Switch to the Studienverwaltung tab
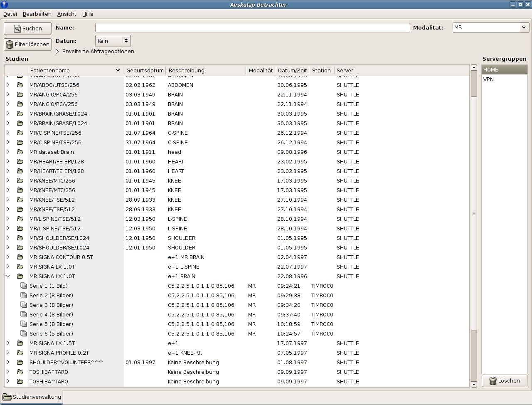This screenshot has height=405, width=532. pos(32,397)
